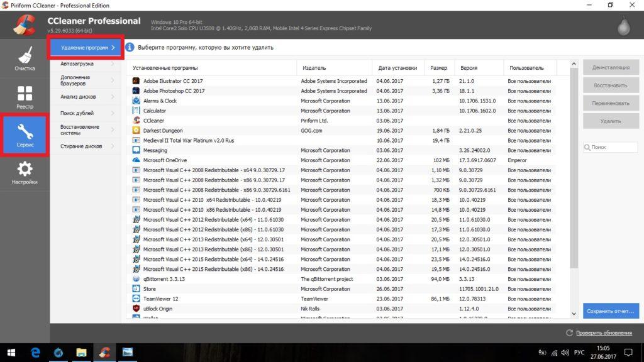
Task: Open Восстановление системы tab
Action: tap(86, 129)
